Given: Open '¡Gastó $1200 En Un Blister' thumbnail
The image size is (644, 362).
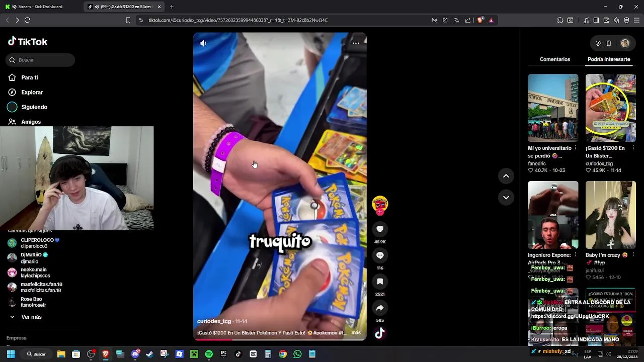Looking at the screenshot, I should [x=610, y=108].
